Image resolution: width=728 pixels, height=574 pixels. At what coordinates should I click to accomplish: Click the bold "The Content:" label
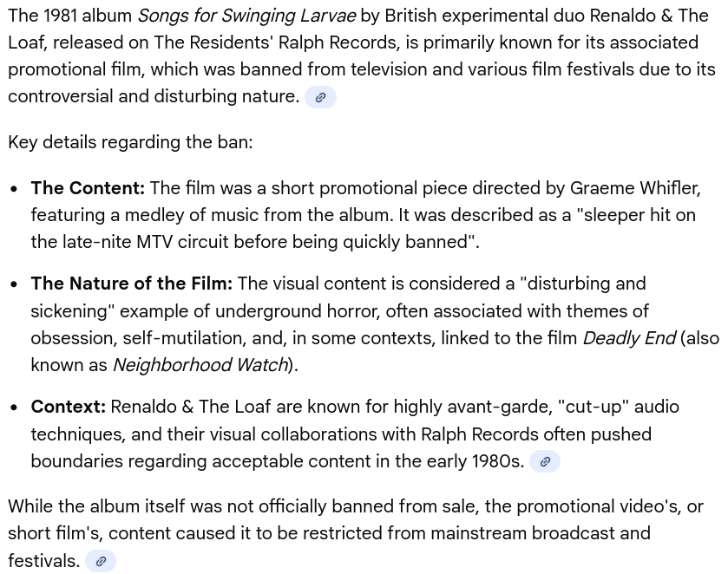point(88,188)
